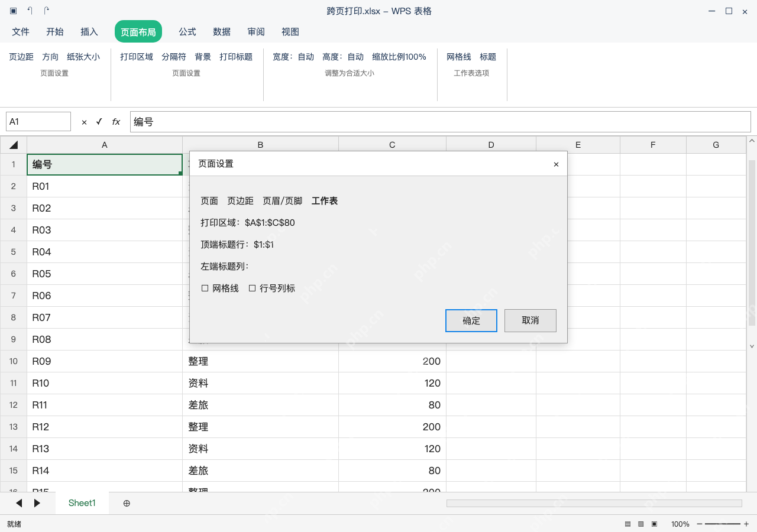The image size is (757, 532).
Task: Open the 公式 ribbon tab
Action: click(187, 31)
